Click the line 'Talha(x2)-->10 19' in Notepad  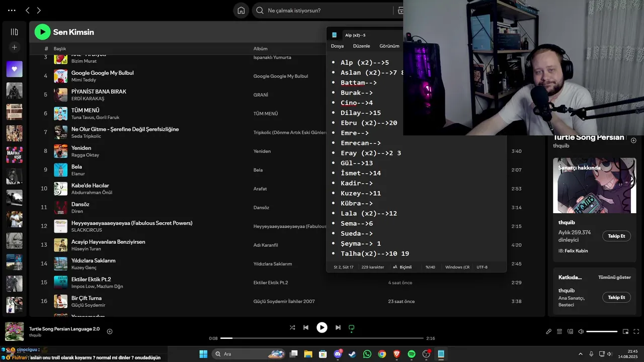375,253
